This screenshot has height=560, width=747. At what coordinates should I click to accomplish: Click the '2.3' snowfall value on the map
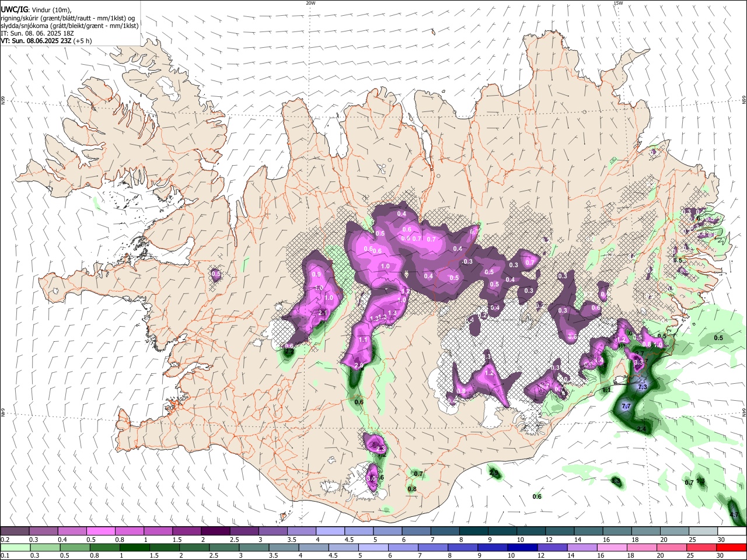381,449
